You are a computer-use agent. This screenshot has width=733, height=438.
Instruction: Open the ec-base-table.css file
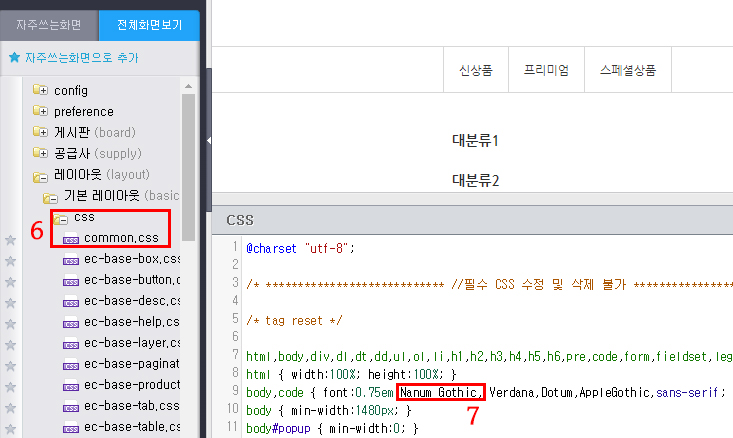point(132,427)
